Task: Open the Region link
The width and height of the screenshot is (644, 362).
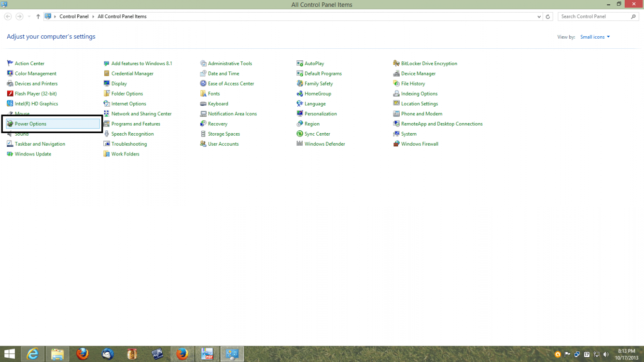Action: (x=312, y=124)
